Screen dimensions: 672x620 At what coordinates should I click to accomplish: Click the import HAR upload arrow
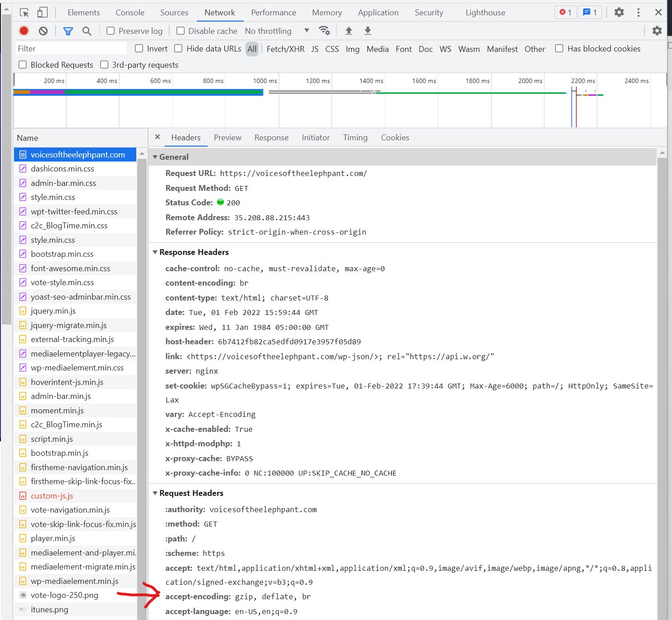tap(348, 31)
